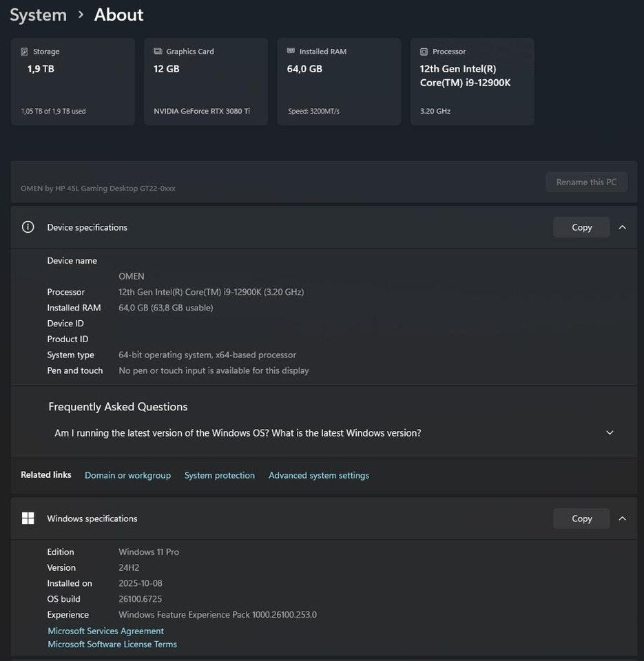The width and height of the screenshot is (644, 661).
Task: Click the Processor icon on the card
Action: tap(424, 52)
